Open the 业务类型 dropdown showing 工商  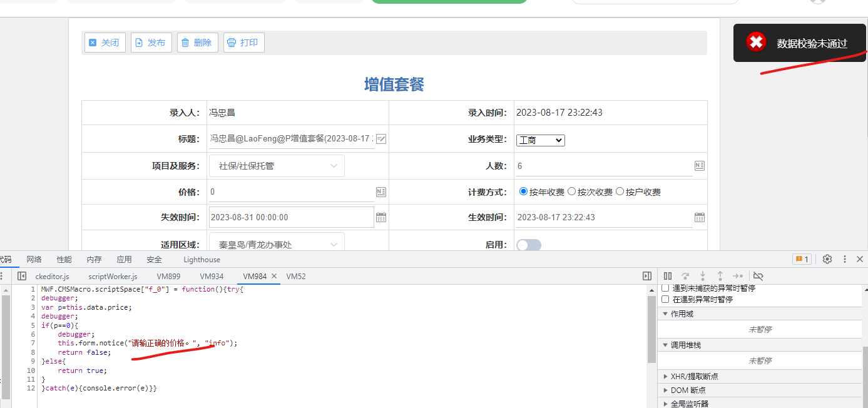541,140
